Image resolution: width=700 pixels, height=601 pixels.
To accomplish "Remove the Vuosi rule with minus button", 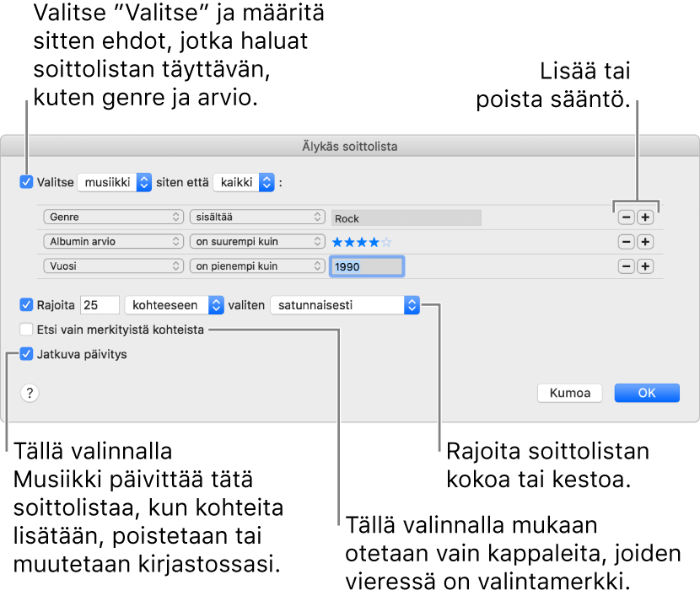I will click(x=626, y=266).
